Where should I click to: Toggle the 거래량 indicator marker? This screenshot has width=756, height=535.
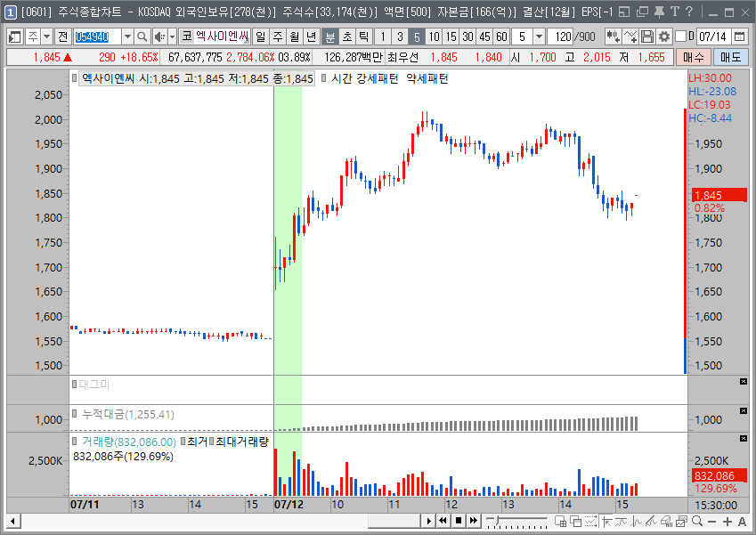coord(74,441)
